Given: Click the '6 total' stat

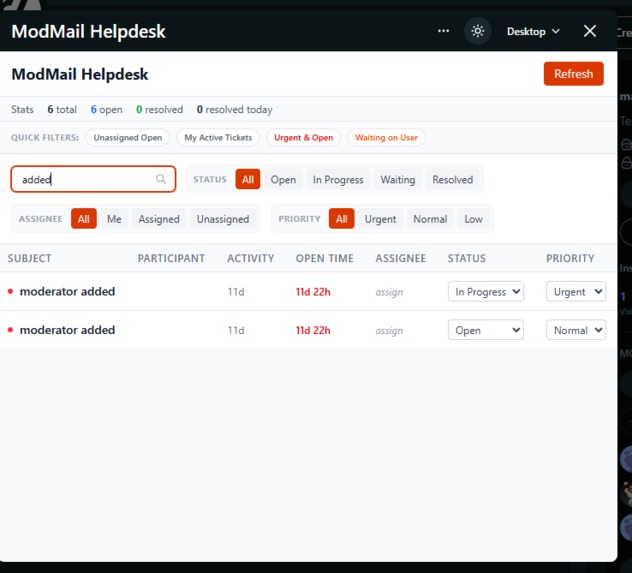Looking at the screenshot, I should (62, 109).
